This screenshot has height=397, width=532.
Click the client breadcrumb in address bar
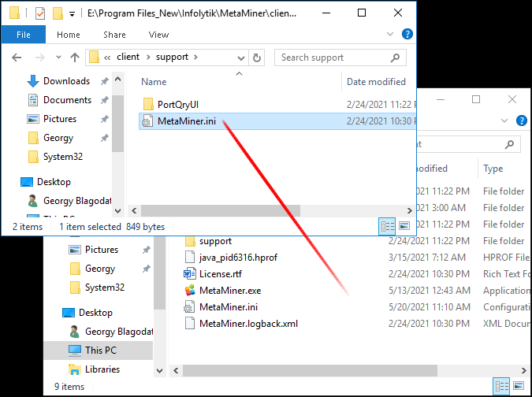[x=128, y=57]
